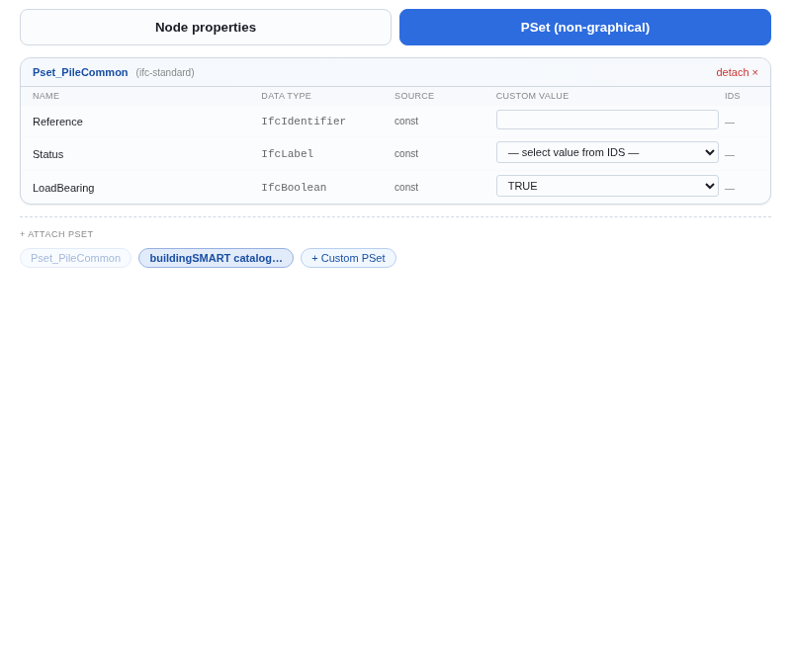Select the Reference property name
Screen dimensions: 791x672
point(57,122)
